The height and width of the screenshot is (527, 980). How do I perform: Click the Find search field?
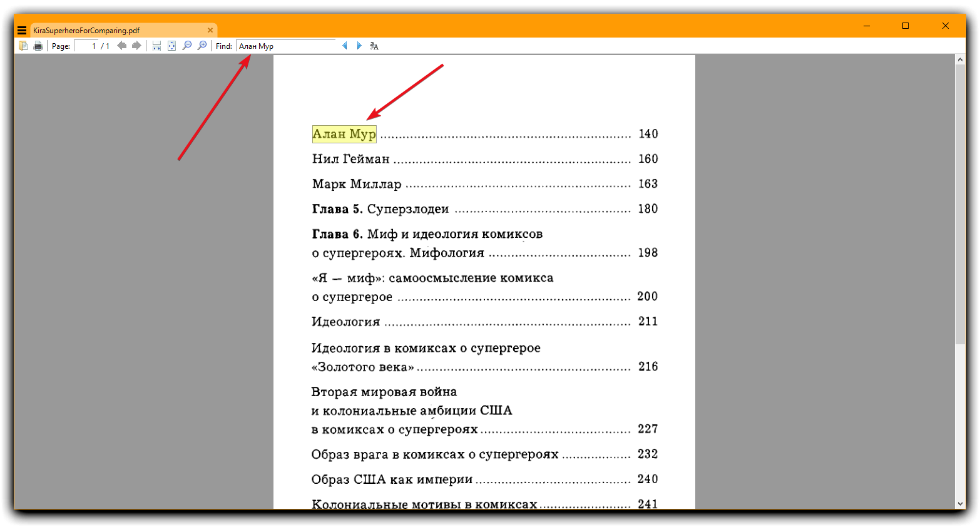coord(286,46)
